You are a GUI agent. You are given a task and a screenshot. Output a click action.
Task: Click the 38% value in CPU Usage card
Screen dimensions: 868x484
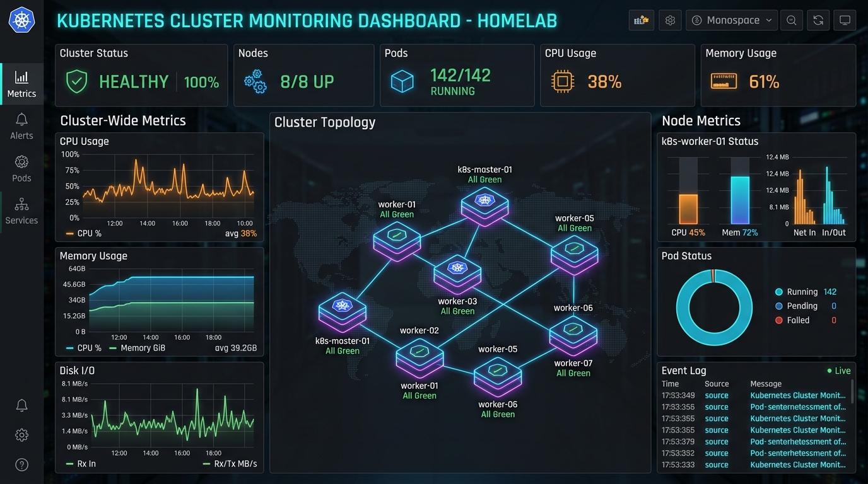click(x=604, y=82)
